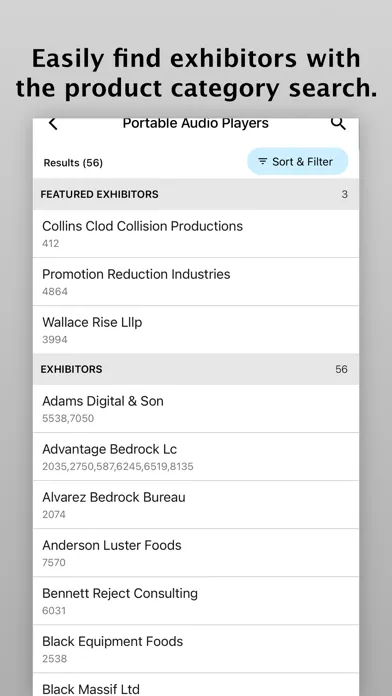392x696 pixels.
Task: Open Promotion Reduction Industries listing
Action: (196, 281)
